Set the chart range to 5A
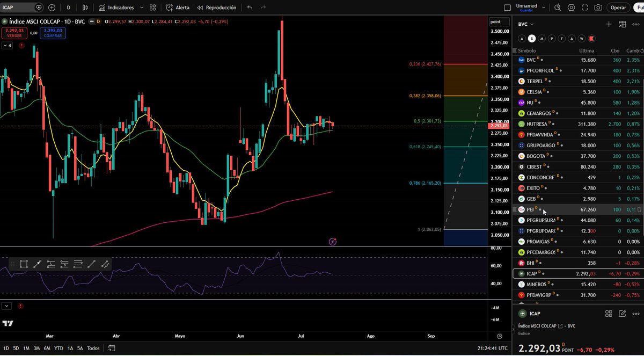 (x=80, y=348)
